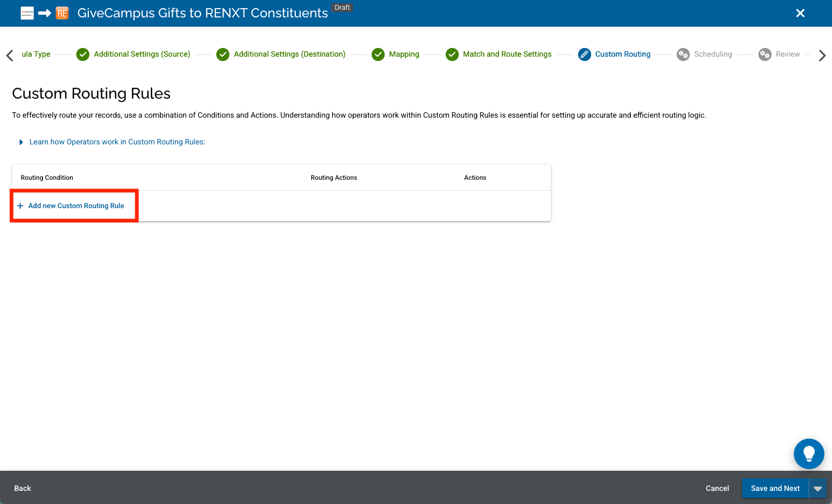
Task: Open Learn how Operators work link
Action: [x=117, y=142]
